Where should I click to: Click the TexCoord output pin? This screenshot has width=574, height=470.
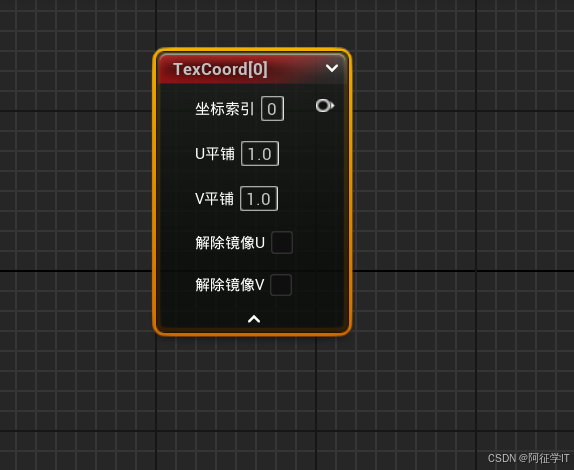[x=325, y=106]
